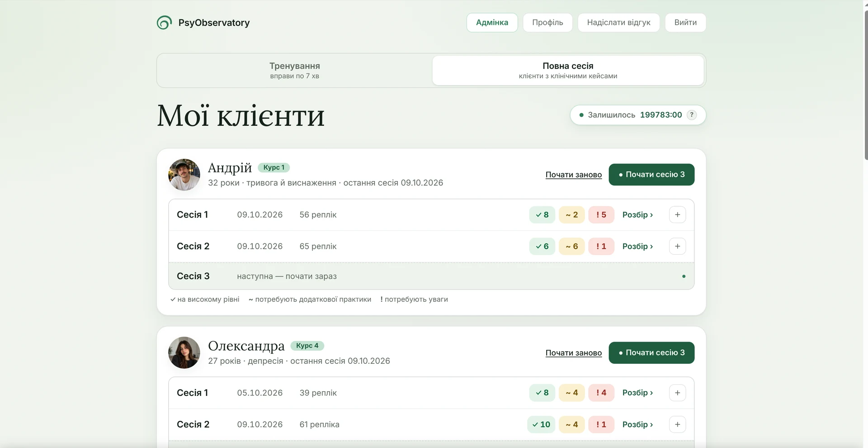Open Розбір for Andriy's Session 2

pos(637,247)
